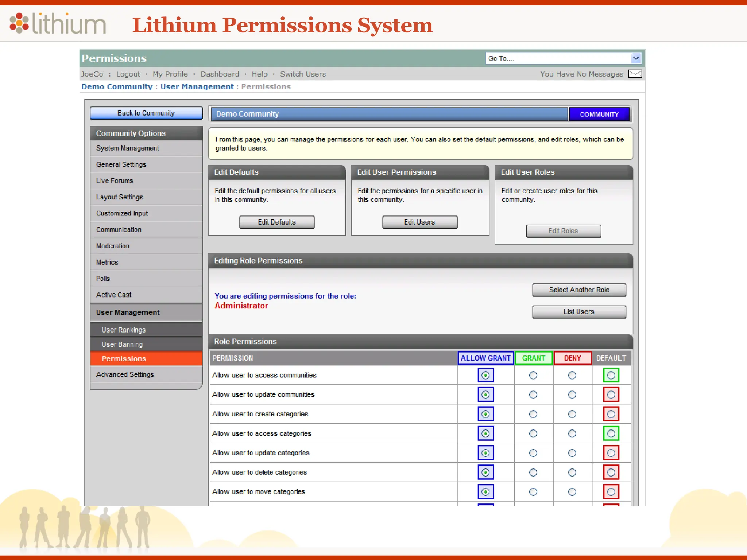
Task: Click the COMMUNITY badge button
Action: tap(599, 114)
